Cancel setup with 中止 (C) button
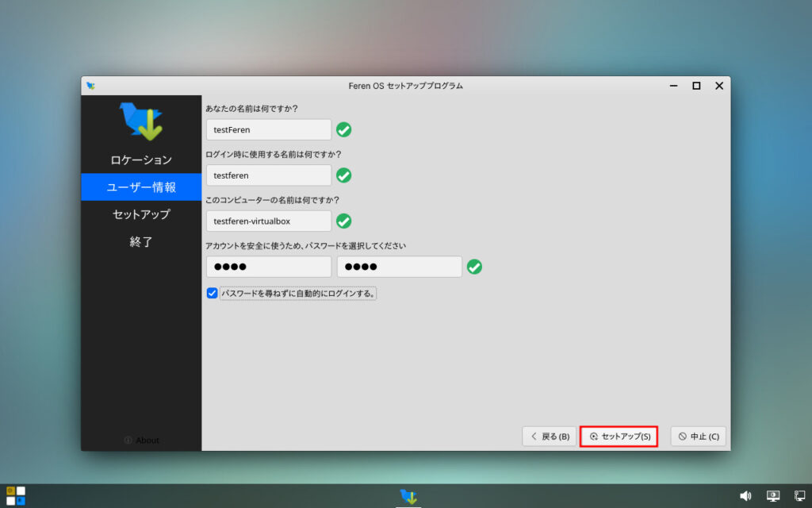Viewport: 812px width, 508px height. (x=698, y=437)
